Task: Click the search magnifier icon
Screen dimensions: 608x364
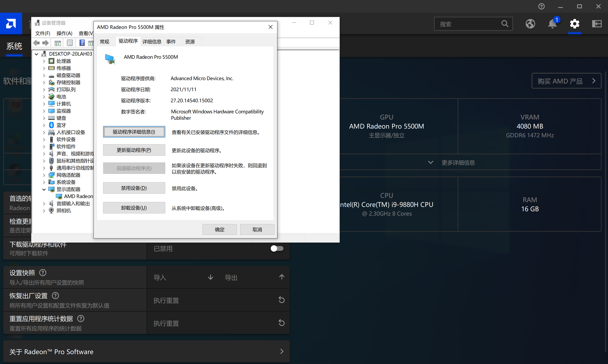Action: coord(505,24)
